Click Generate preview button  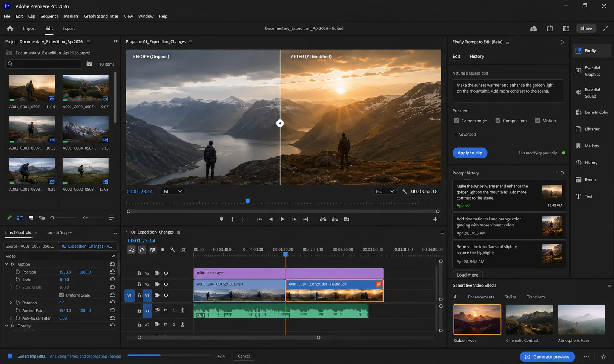coord(547,357)
